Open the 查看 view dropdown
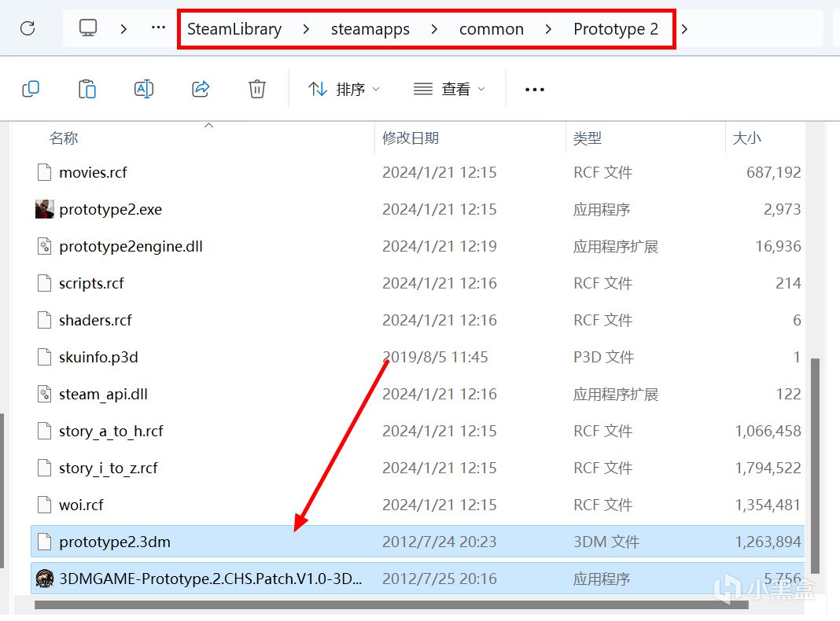 (449, 89)
